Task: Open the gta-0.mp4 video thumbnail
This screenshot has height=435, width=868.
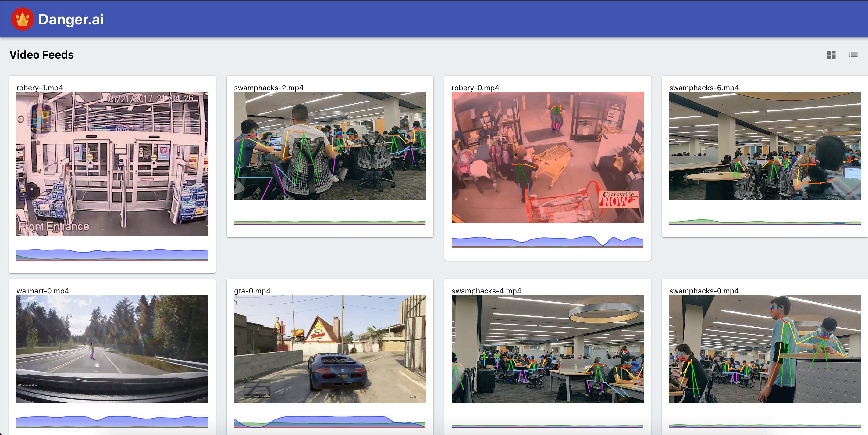Action: pyautogui.click(x=329, y=349)
